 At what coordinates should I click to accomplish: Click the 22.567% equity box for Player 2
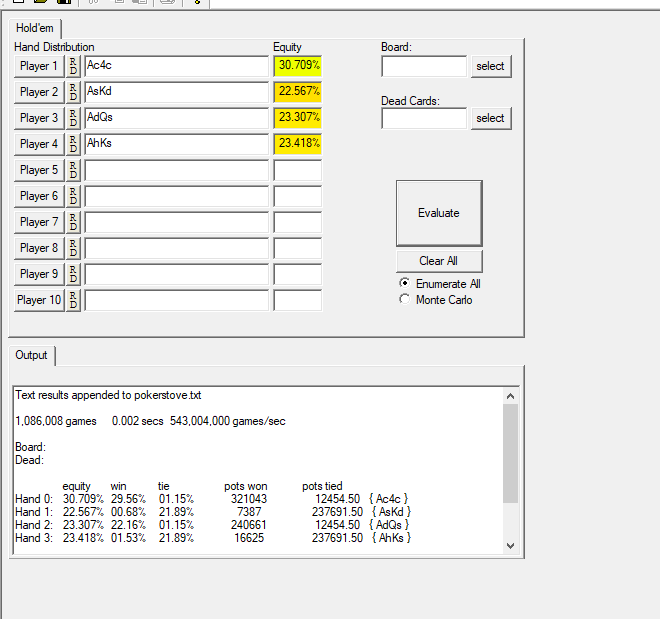point(298,92)
